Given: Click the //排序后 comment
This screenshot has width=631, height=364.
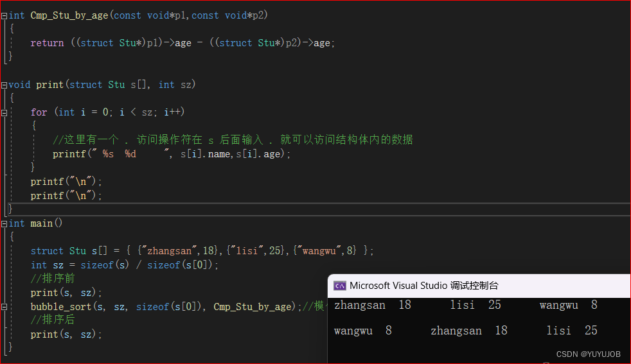Looking at the screenshot, I should pos(53,320).
